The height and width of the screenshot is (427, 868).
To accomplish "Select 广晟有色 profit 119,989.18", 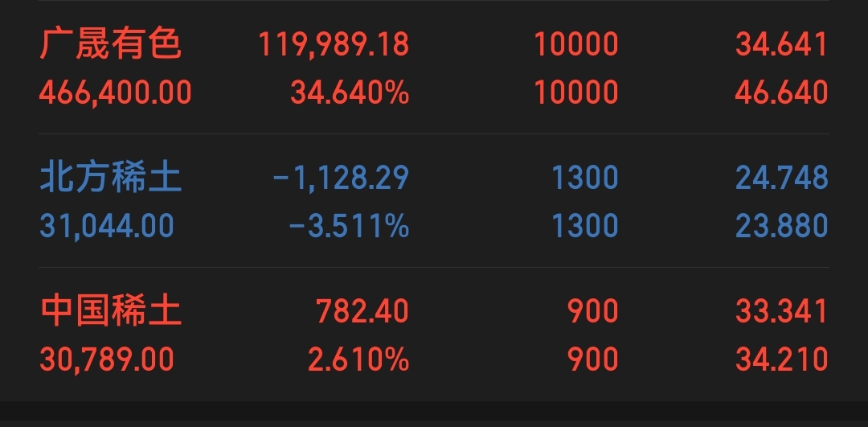I will [334, 45].
